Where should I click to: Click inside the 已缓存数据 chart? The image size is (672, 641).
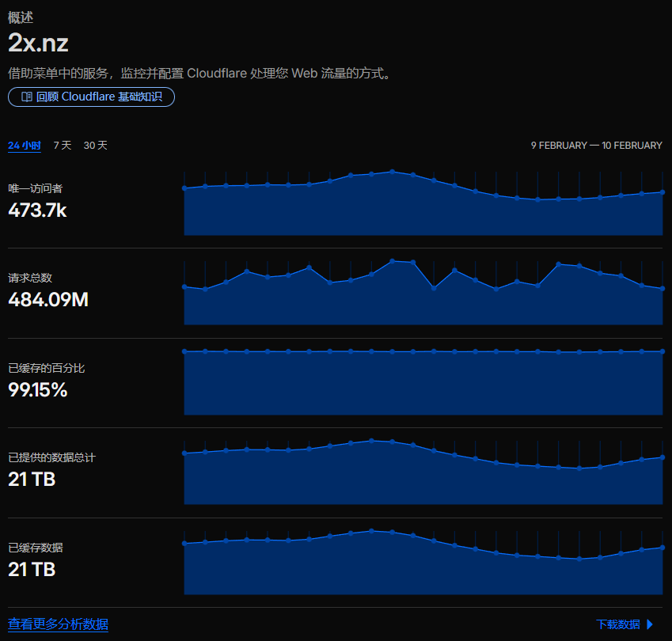pyautogui.click(x=423, y=568)
